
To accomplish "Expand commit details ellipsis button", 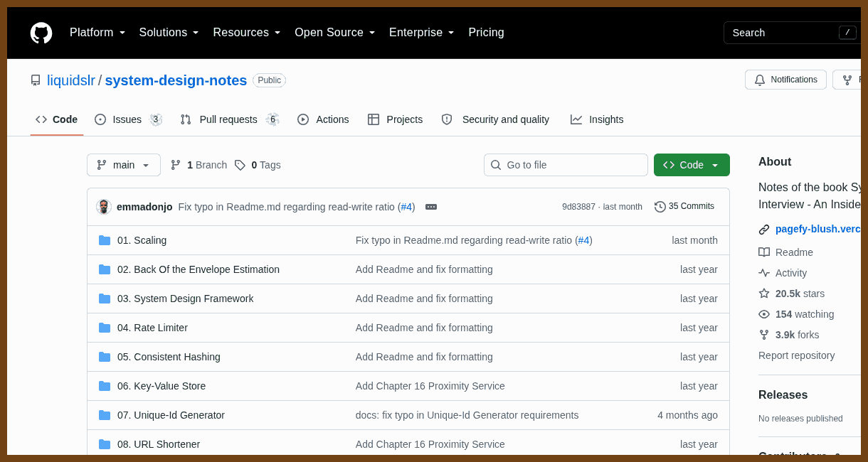I will coord(431,207).
